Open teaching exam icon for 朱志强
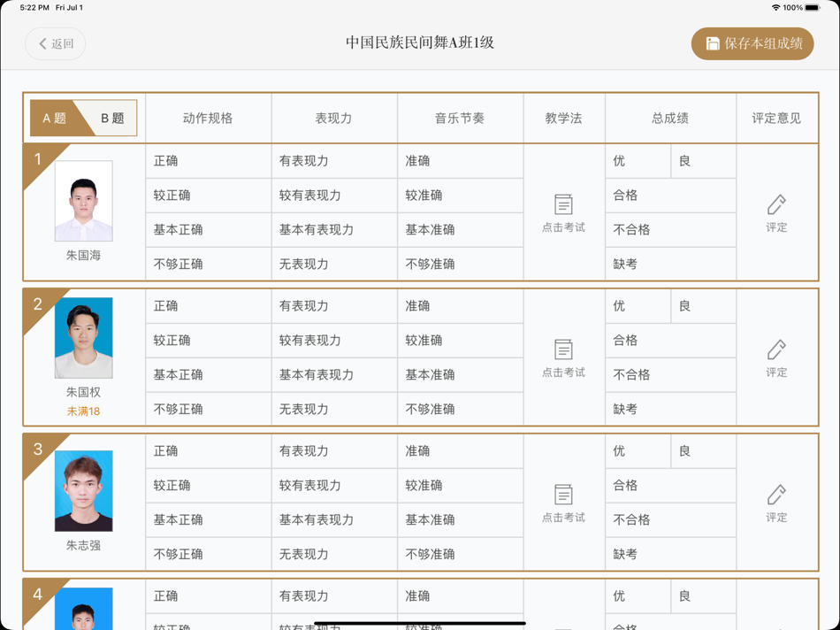 [563, 495]
